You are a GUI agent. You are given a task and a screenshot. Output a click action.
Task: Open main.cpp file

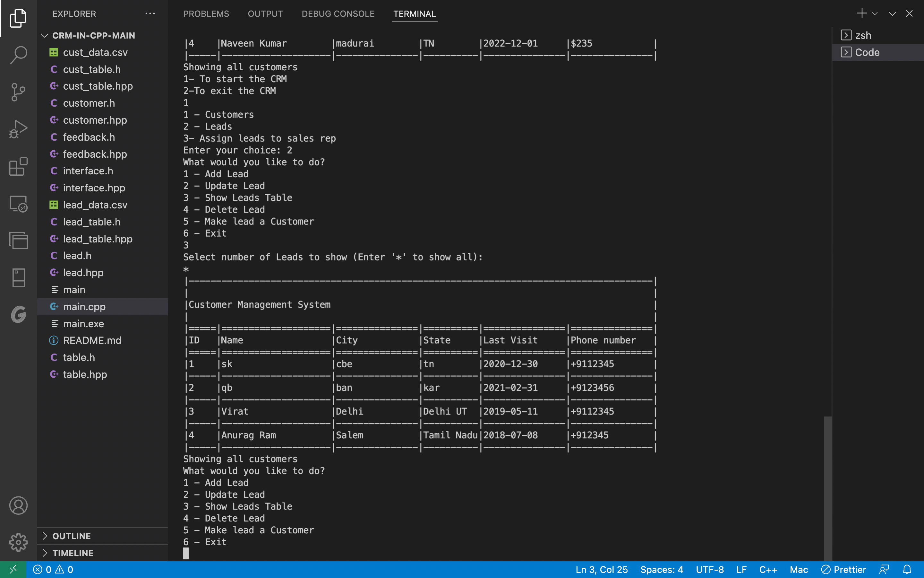pos(102,307)
